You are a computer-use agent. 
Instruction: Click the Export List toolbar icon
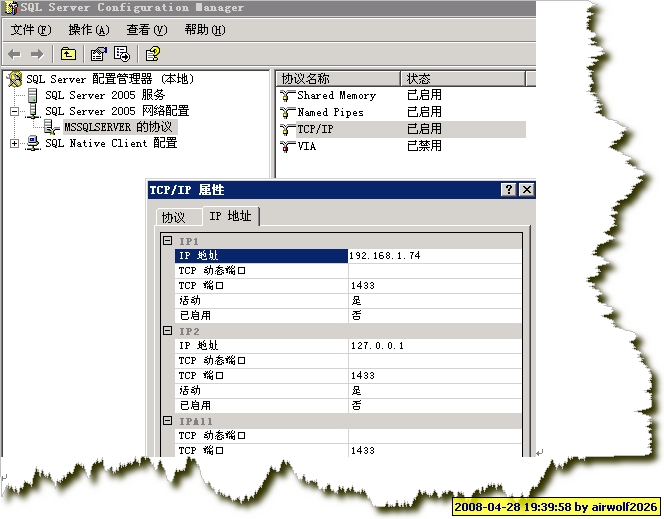pos(122,54)
